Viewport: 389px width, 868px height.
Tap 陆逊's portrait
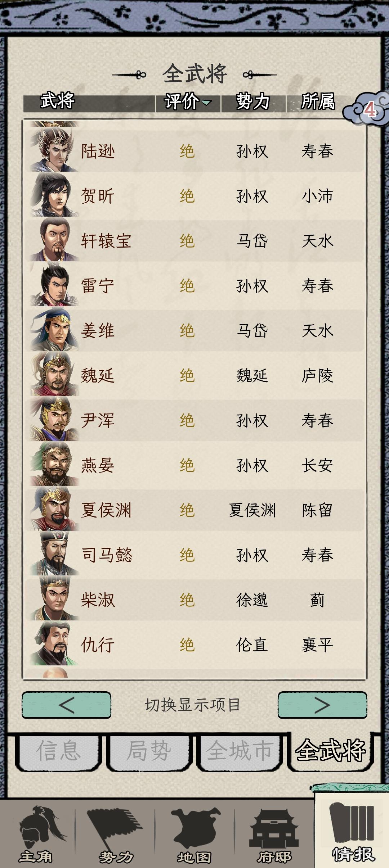53,150
